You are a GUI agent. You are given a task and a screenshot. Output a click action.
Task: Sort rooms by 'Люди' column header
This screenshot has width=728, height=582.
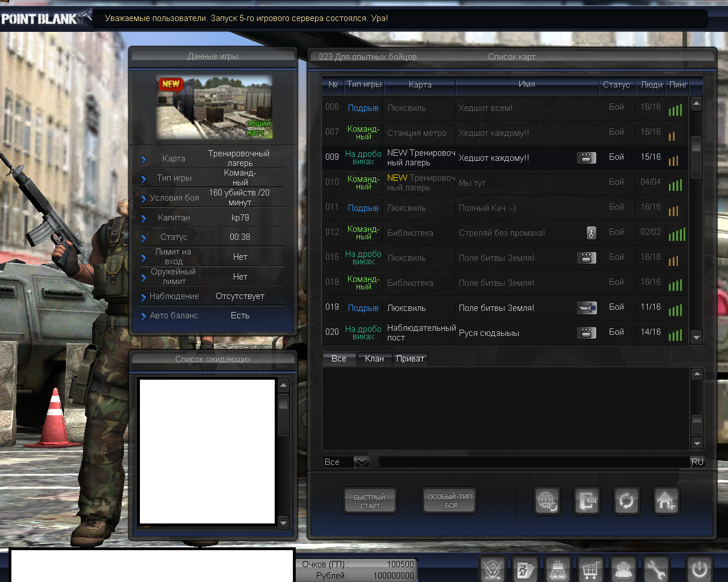pyautogui.click(x=651, y=85)
